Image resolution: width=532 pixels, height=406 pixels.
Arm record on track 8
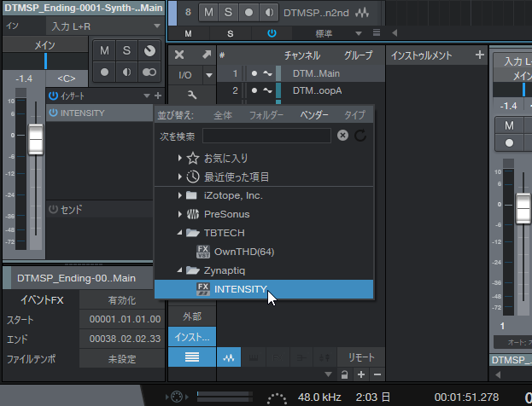coord(248,13)
